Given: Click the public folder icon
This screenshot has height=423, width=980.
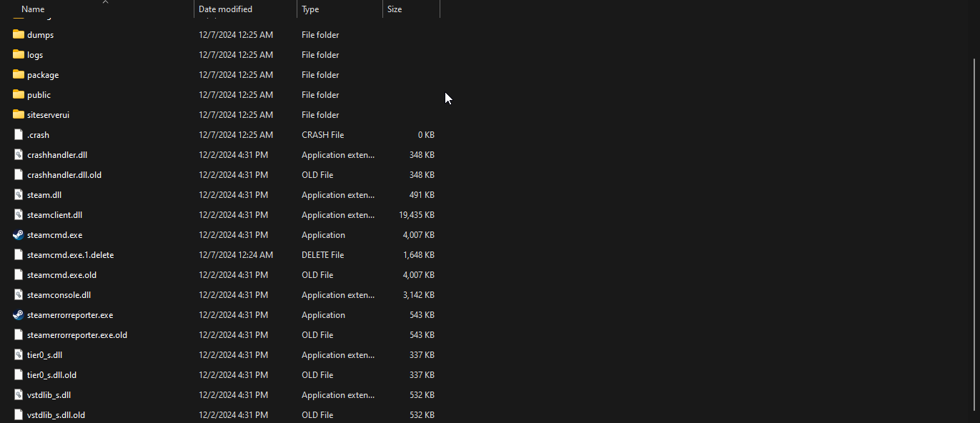Looking at the screenshot, I should (19, 94).
